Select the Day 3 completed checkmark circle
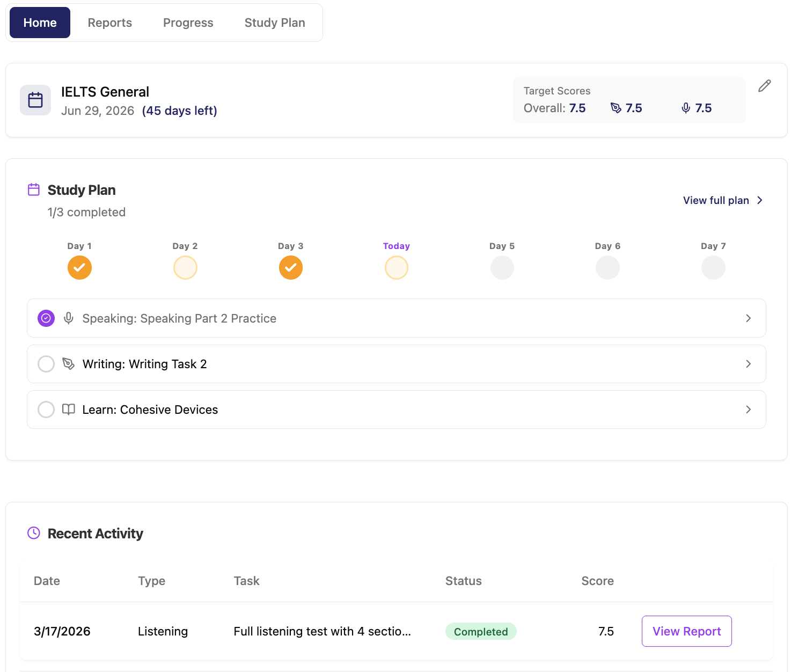 (291, 267)
